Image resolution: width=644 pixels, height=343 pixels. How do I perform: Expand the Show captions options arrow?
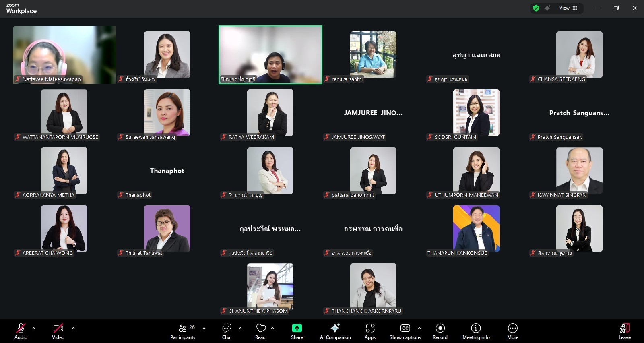(419, 328)
